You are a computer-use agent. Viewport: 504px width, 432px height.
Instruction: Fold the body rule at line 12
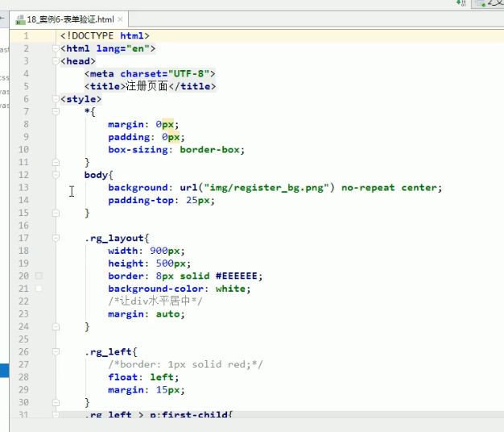coord(56,175)
